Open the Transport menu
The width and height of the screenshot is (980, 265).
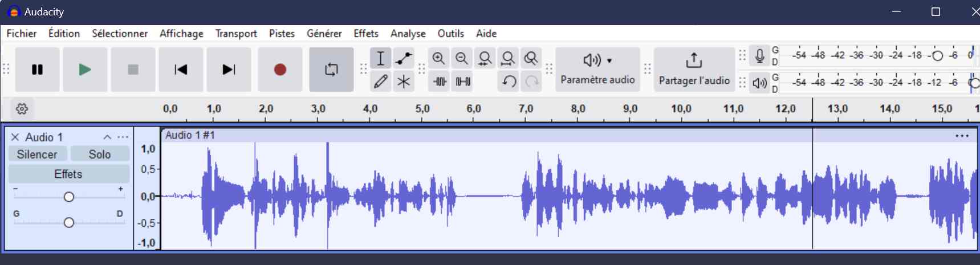point(236,34)
